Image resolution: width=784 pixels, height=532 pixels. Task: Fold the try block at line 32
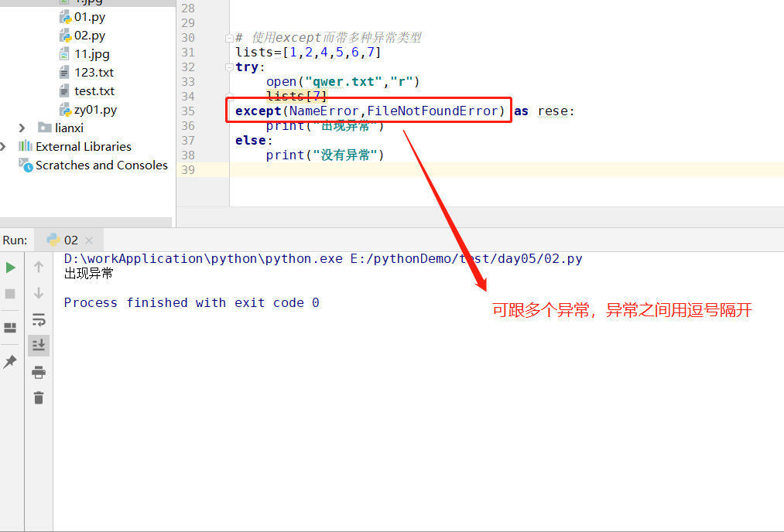(x=230, y=67)
